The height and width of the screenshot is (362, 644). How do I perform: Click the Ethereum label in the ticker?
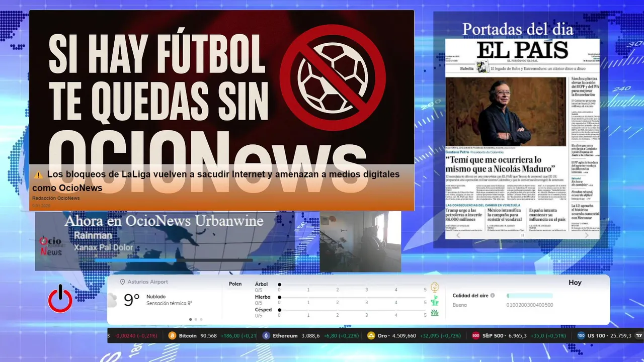pos(285,336)
